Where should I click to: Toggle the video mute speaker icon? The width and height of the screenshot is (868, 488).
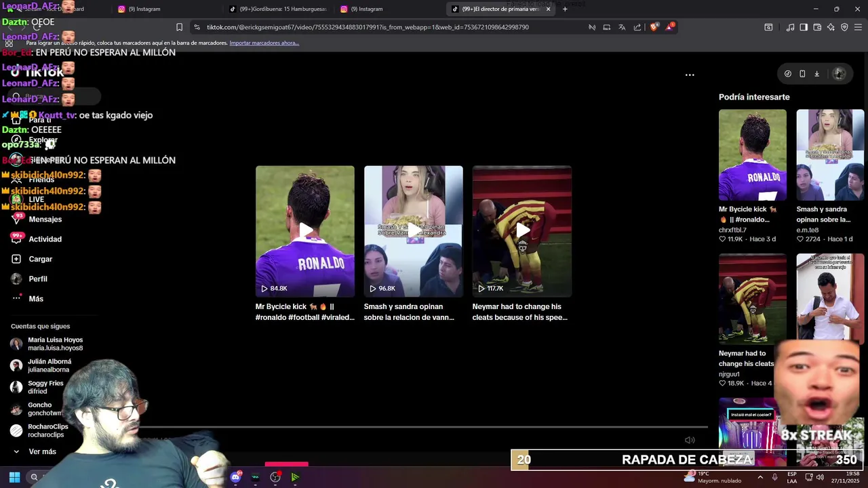tap(690, 440)
